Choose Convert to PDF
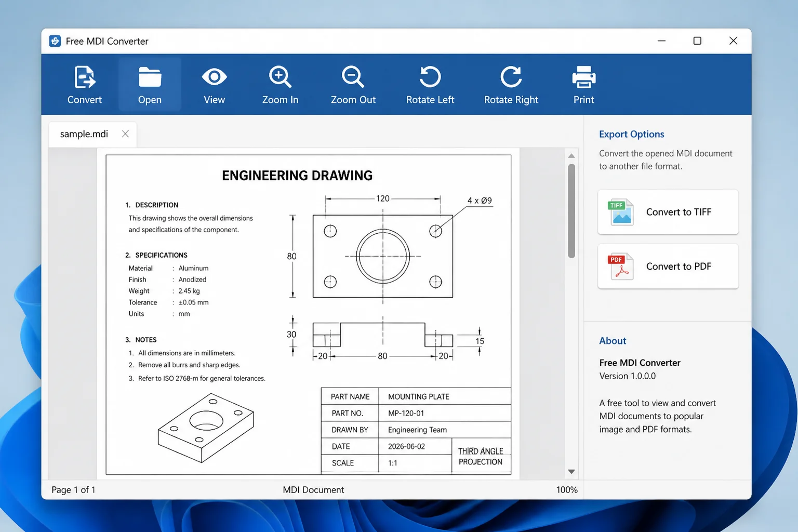Image resolution: width=798 pixels, height=532 pixels. click(668, 266)
